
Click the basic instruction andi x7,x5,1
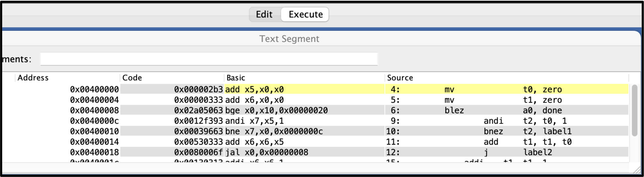[255, 121]
